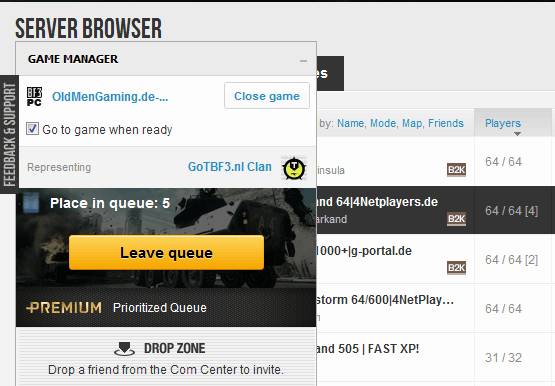Click the 64 / 64 [2] player count
Screen dimensions: 555x386
[512, 260]
